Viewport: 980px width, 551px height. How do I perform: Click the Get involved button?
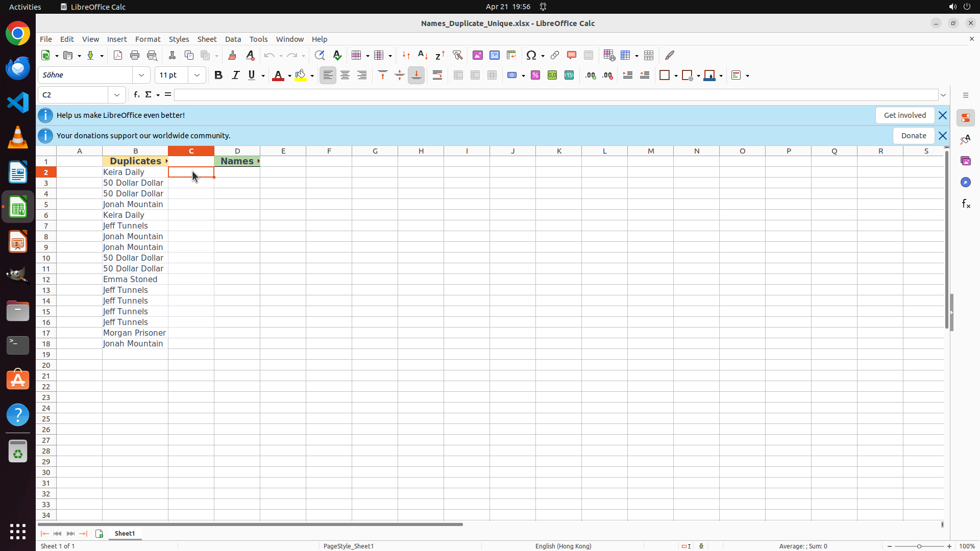tap(904, 115)
